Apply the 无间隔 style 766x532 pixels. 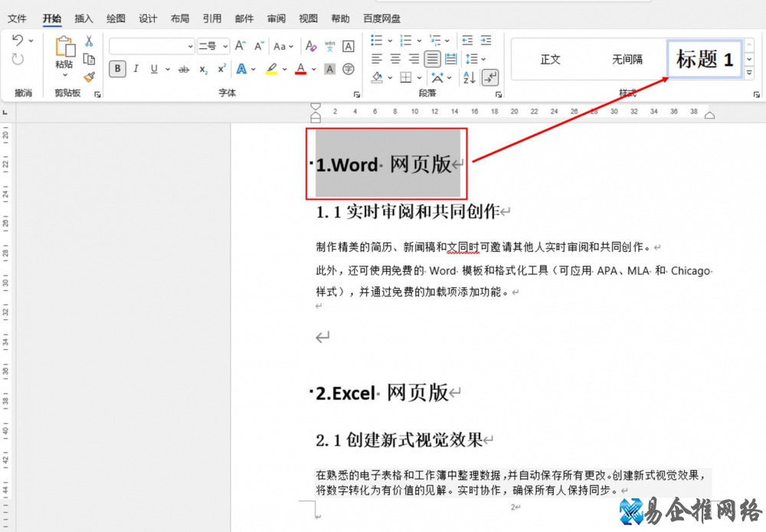(627, 59)
